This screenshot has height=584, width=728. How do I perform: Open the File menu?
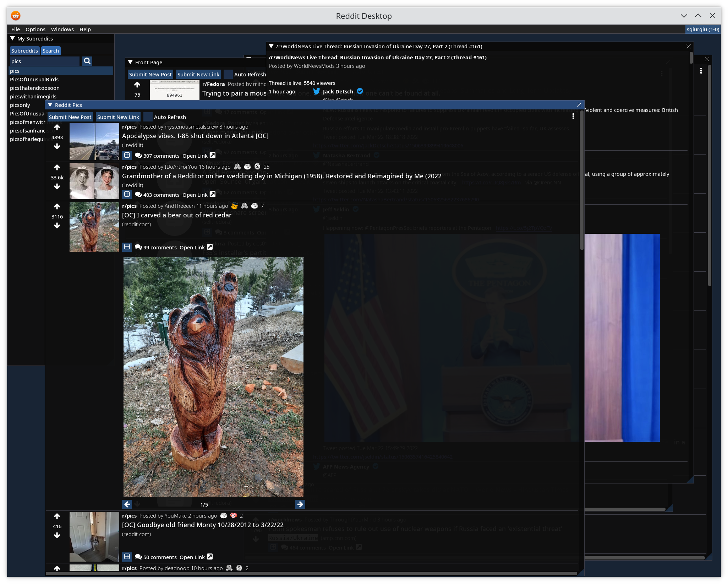click(16, 29)
